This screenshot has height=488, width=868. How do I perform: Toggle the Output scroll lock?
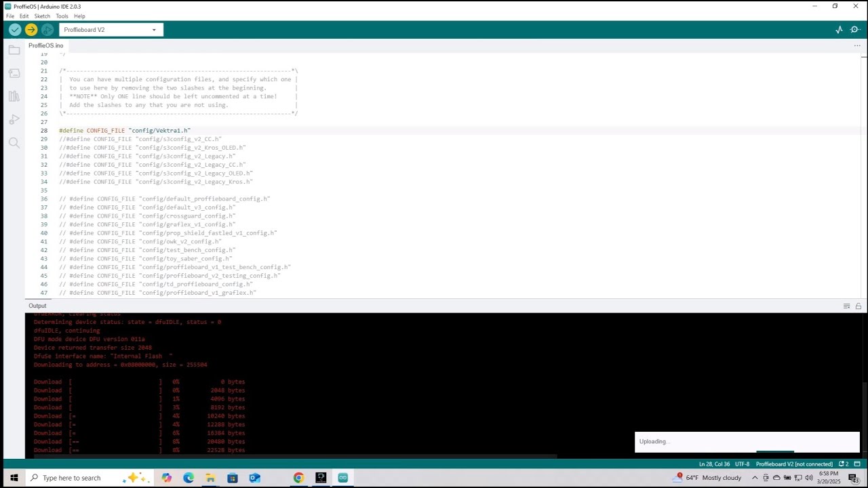859,306
